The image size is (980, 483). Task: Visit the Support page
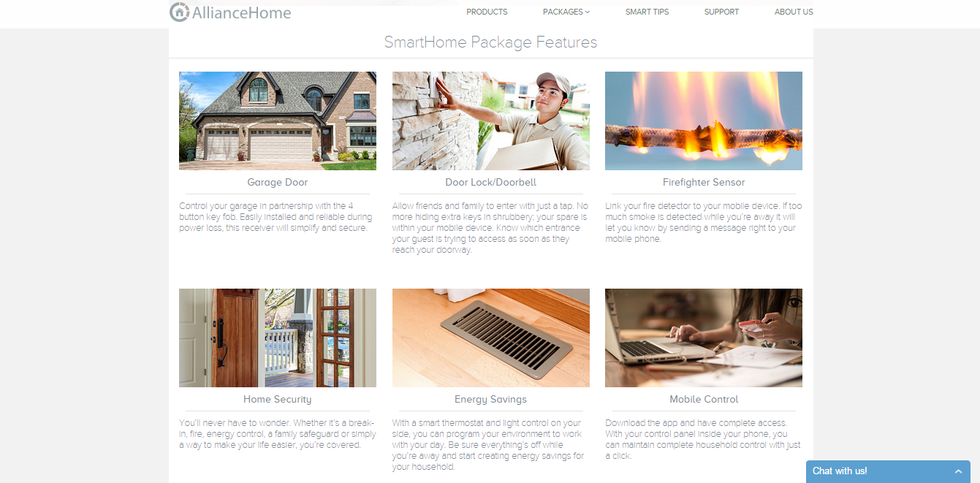[721, 12]
